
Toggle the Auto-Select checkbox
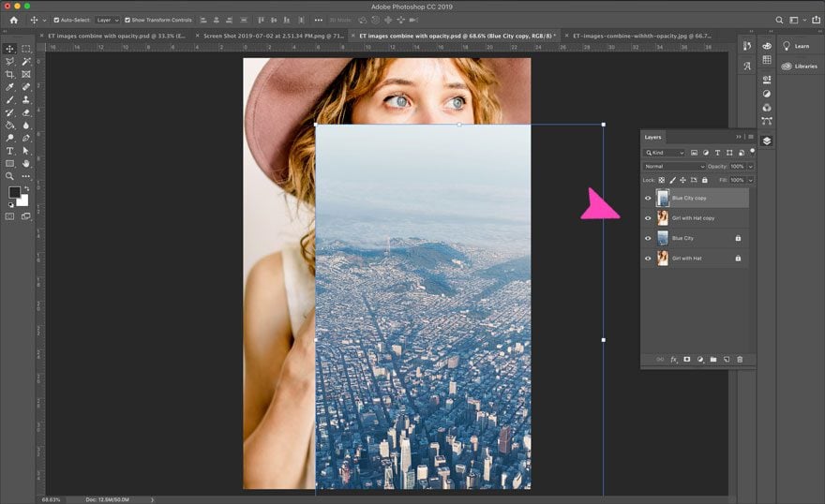coord(56,20)
